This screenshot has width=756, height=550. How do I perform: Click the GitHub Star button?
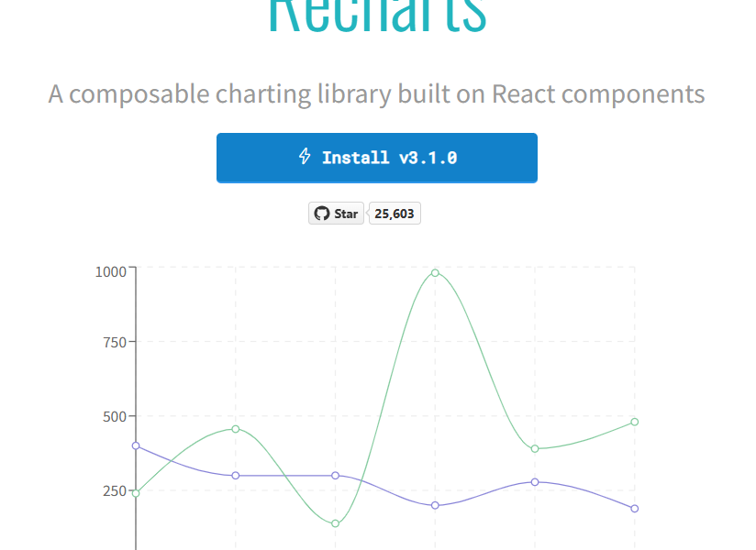tap(336, 214)
